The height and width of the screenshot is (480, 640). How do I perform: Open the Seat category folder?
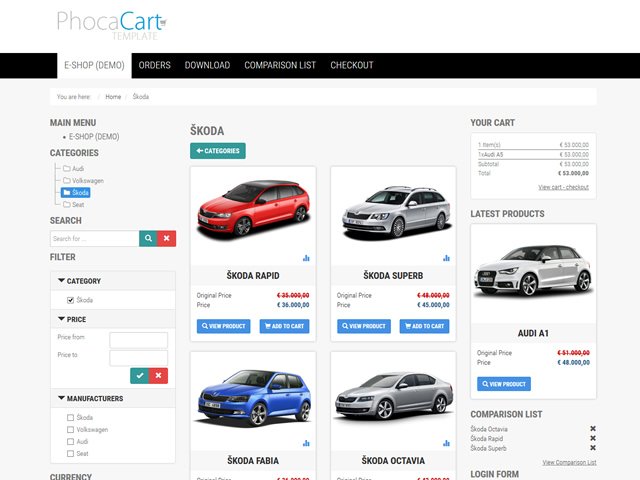(73, 204)
